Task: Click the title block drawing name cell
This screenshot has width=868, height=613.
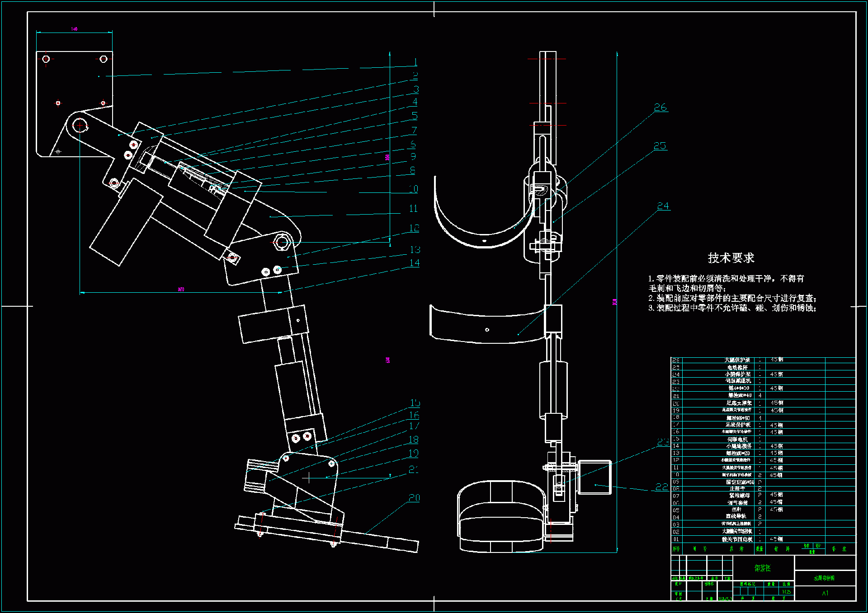Action: [x=824, y=578]
